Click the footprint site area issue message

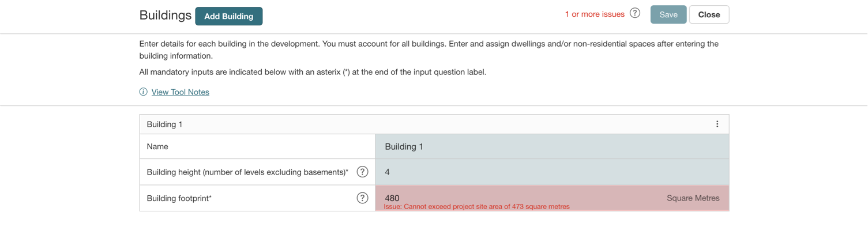point(476,207)
